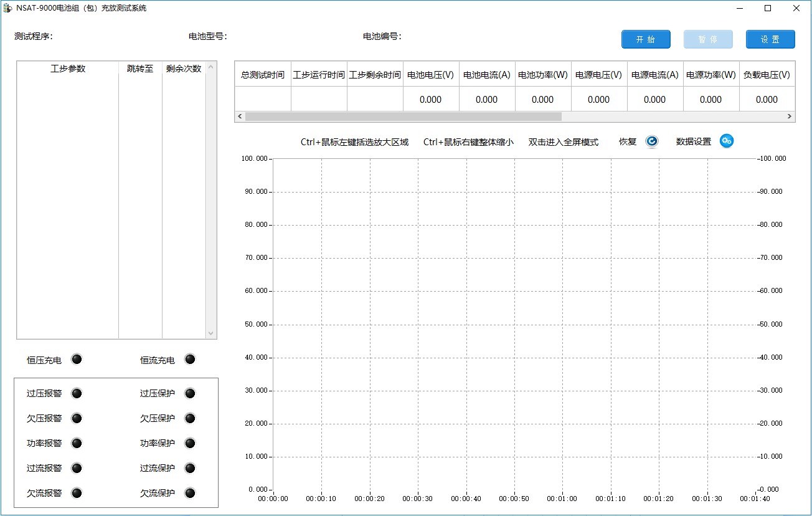Click the horizontal scrollbar thumb under data table

404,117
